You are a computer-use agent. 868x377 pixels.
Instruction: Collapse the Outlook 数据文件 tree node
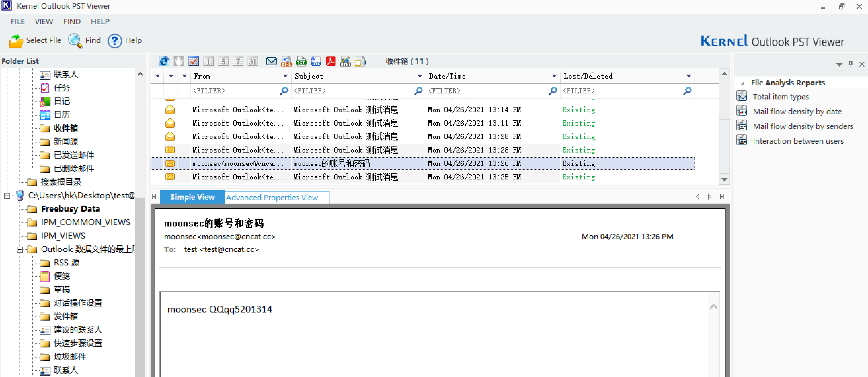tap(19, 250)
